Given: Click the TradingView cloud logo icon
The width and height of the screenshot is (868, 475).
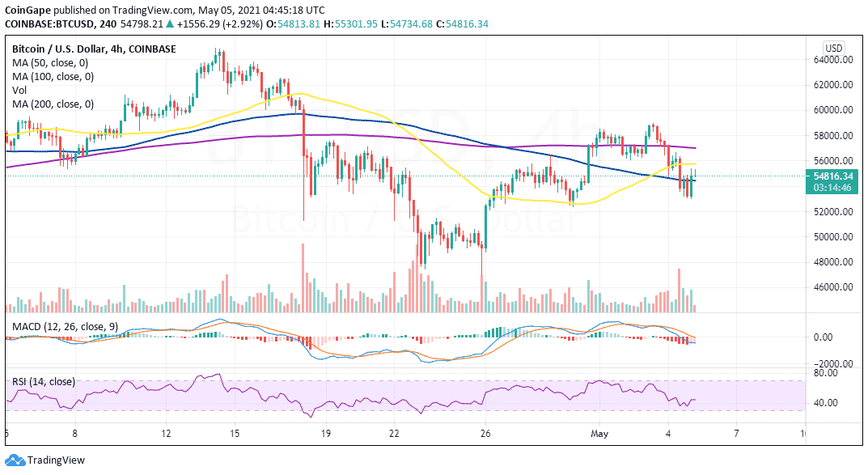Looking at the screenshot, I should pyautogui.click(x=15, y=460).
